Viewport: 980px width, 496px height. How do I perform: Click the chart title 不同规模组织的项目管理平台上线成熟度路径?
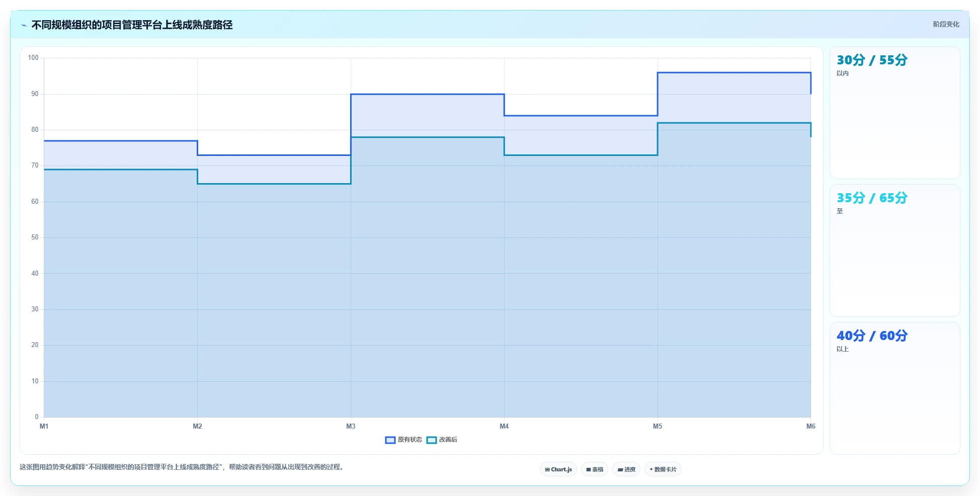(132, 25)
